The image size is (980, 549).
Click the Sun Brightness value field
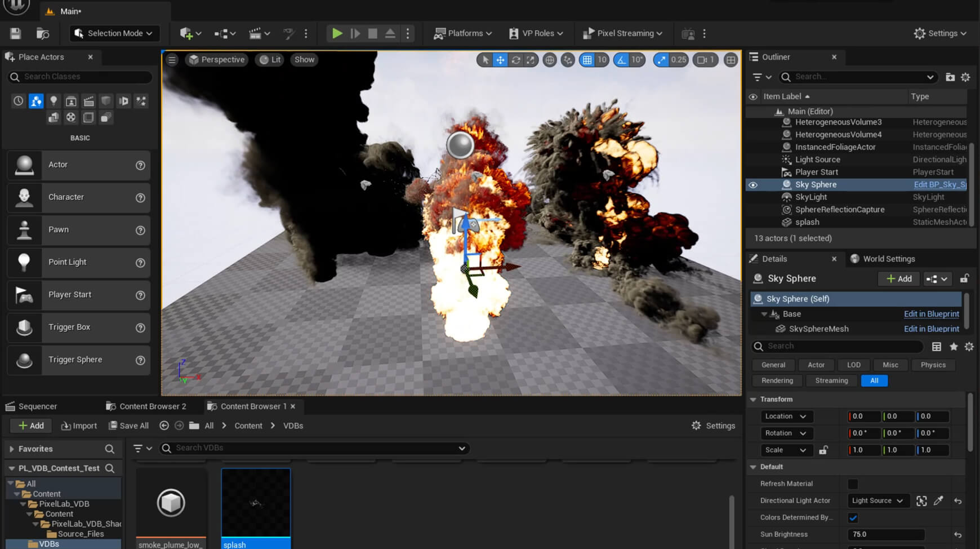point(885,534)
